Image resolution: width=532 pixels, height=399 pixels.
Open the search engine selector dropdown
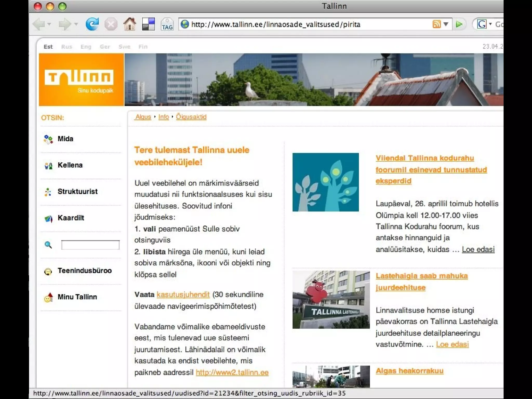490,24
